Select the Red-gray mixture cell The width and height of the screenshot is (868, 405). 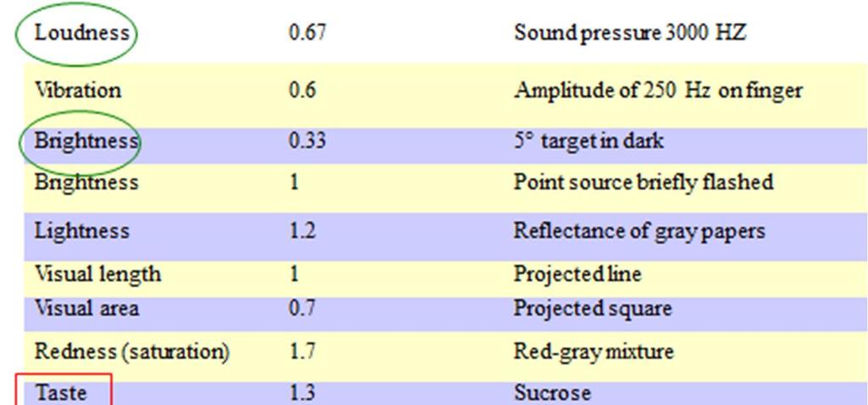click(x=593, y=351)
